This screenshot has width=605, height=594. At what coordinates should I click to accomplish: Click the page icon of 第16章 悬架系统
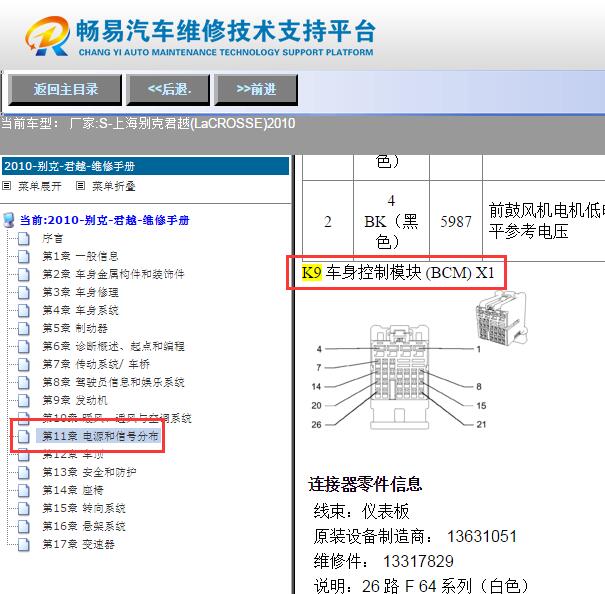point(24,527)
